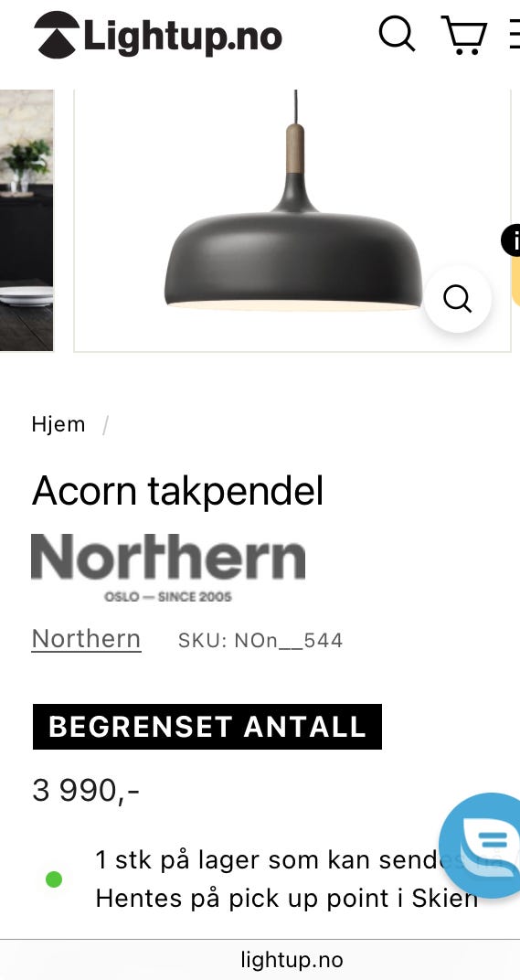Open the Acorn pendant lamp main image
Screen dimensions: 520x980
292,220
